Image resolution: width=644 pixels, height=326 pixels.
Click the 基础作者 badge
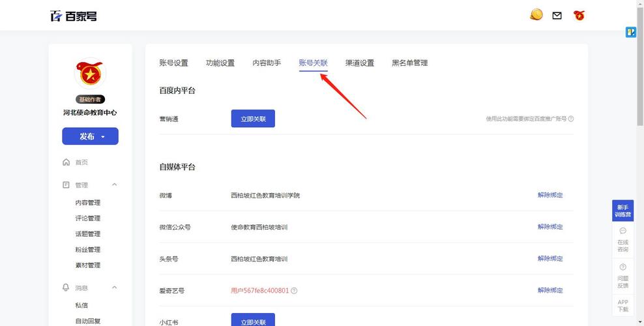[x=91, y=99]
